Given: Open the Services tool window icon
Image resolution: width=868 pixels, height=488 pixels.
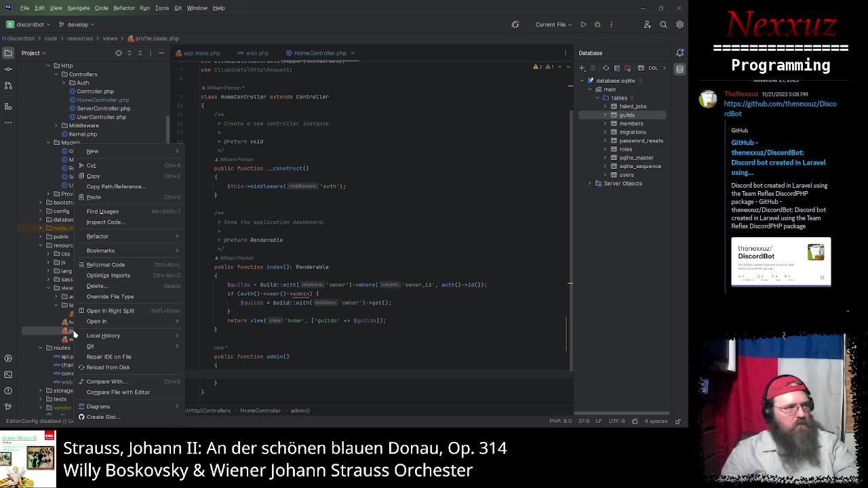Looking at the screenshot, I should pos(8,358).
